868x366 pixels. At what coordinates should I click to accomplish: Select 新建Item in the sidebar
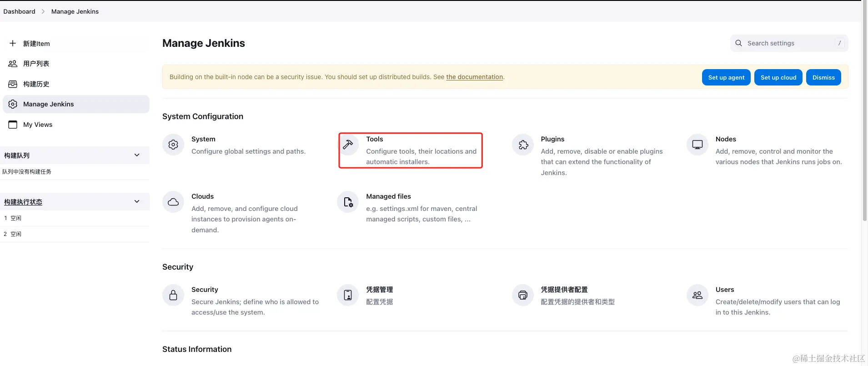click(x=36, y=44)
